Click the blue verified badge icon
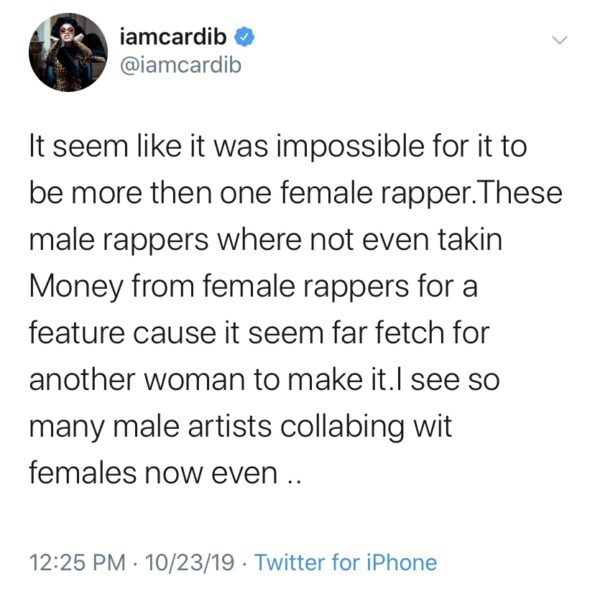The width and height of the screenshot is (595, 594). pyautogui.click(x=244, y=37)
